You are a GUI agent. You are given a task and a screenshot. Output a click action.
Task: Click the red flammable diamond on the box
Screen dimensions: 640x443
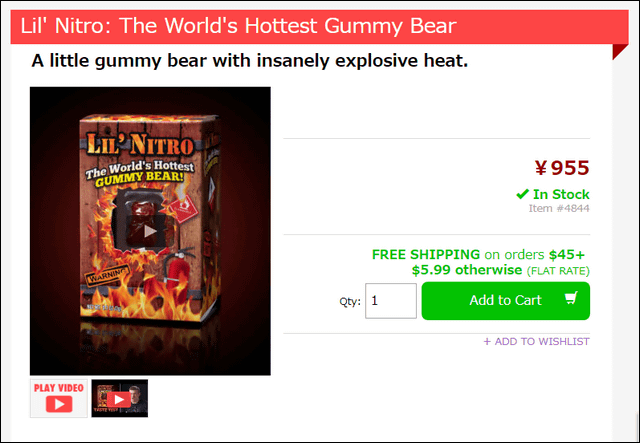point(184,208)
